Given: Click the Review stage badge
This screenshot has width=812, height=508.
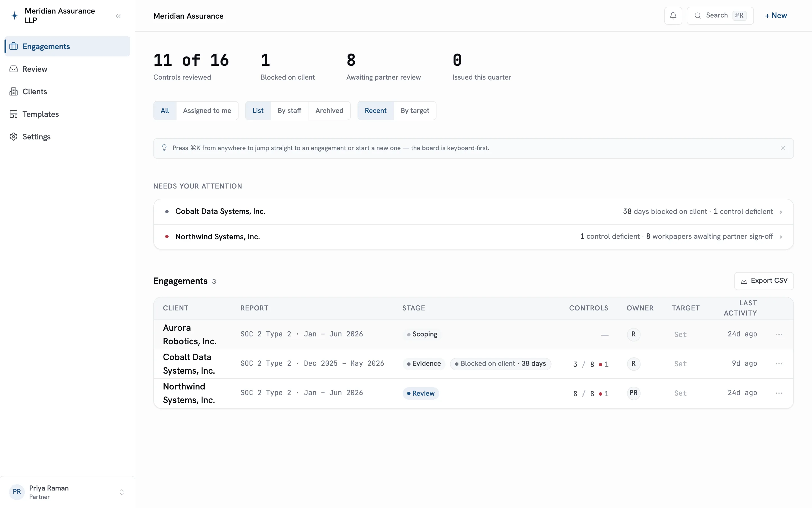Looking at the screenshot, I should (x=421, y=393).
